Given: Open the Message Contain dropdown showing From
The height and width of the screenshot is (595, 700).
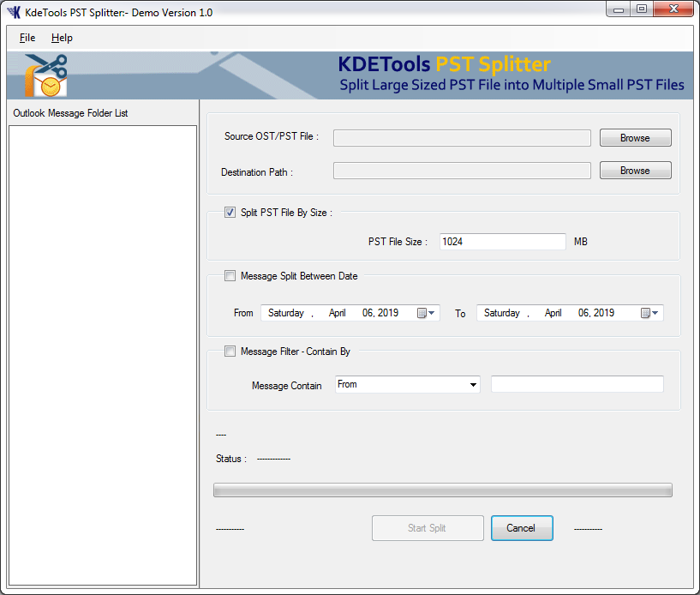Looking at the screenshot, I should point(473,384).
